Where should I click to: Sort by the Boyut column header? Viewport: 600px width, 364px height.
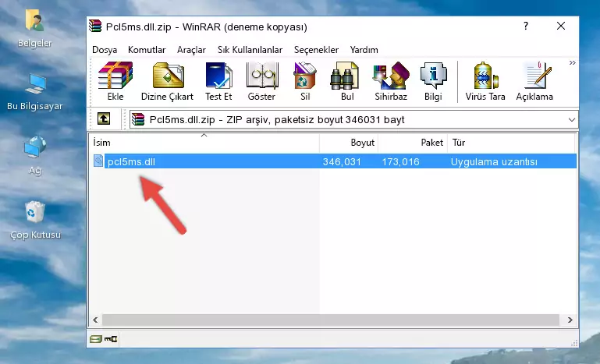tap(349, 143)
